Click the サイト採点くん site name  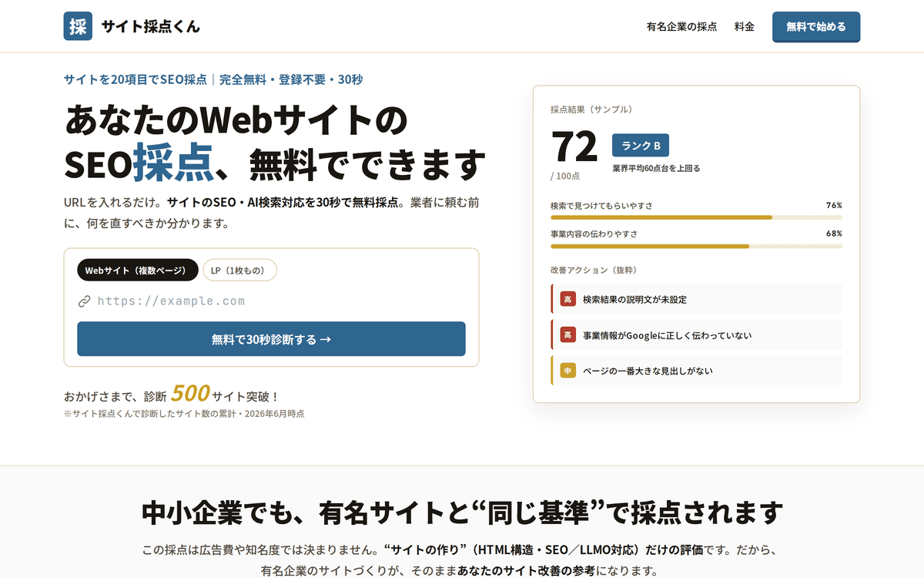click(x=150, y=26)
